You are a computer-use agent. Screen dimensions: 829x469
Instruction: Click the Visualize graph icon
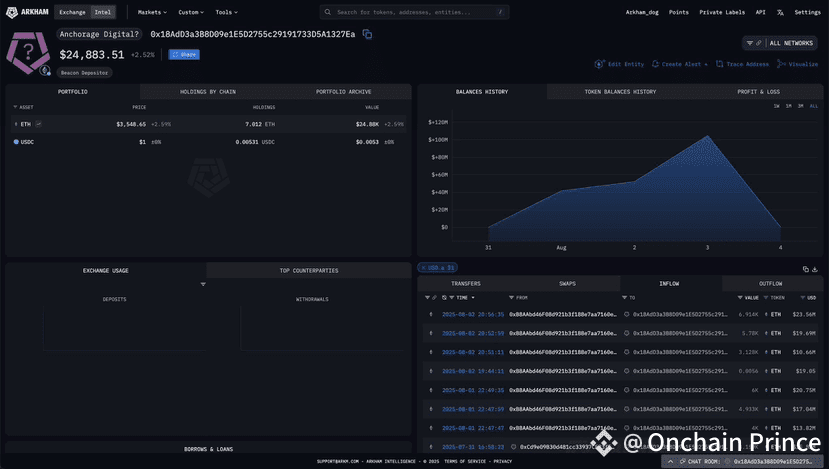pos(781,64)
